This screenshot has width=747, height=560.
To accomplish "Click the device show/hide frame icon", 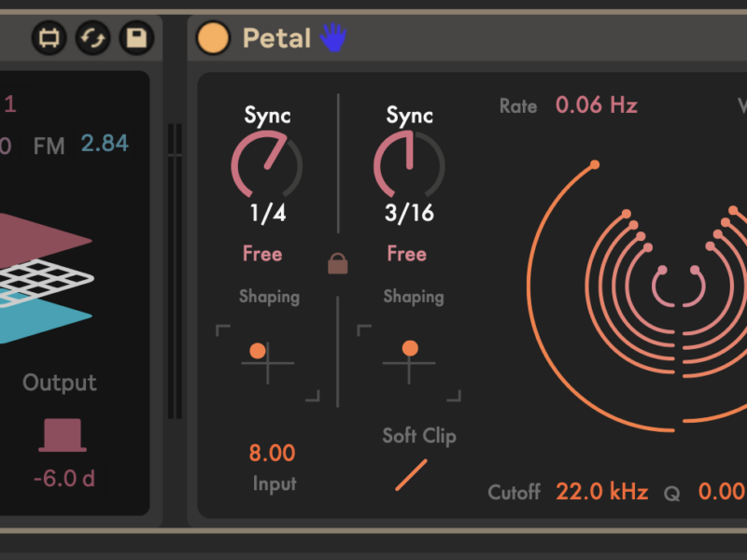I will click(49, 37).
